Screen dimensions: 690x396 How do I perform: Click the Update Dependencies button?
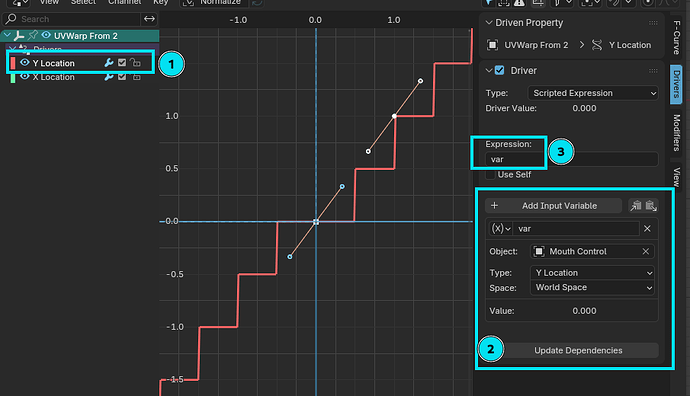tap(578, 350)
